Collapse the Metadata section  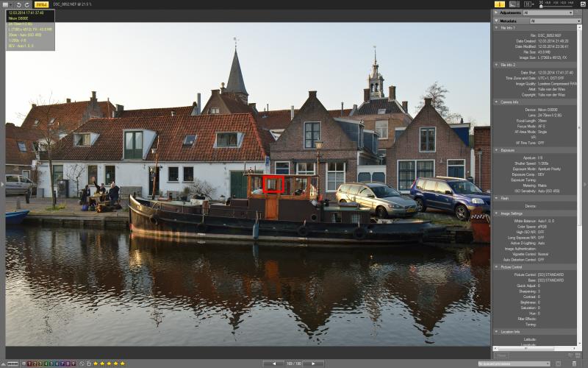496,21
